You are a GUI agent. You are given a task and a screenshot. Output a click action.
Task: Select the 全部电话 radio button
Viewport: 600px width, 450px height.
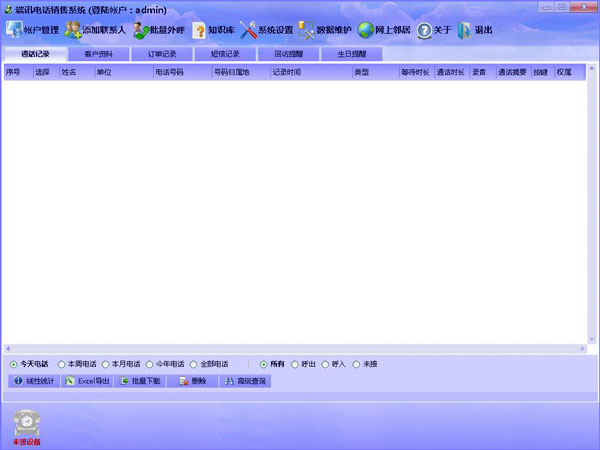(x=193, y=364)
